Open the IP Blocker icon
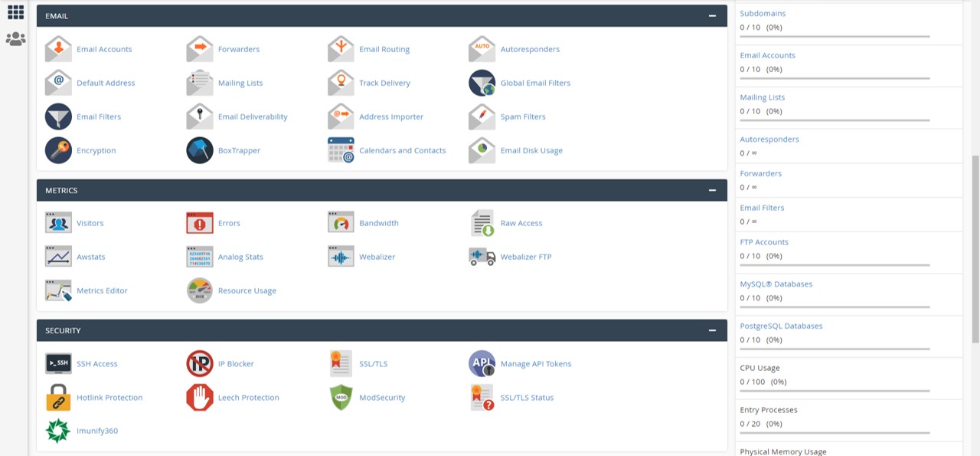Image resolution: width=980 pixels, height=456 pixels. [x=200, y=363]
